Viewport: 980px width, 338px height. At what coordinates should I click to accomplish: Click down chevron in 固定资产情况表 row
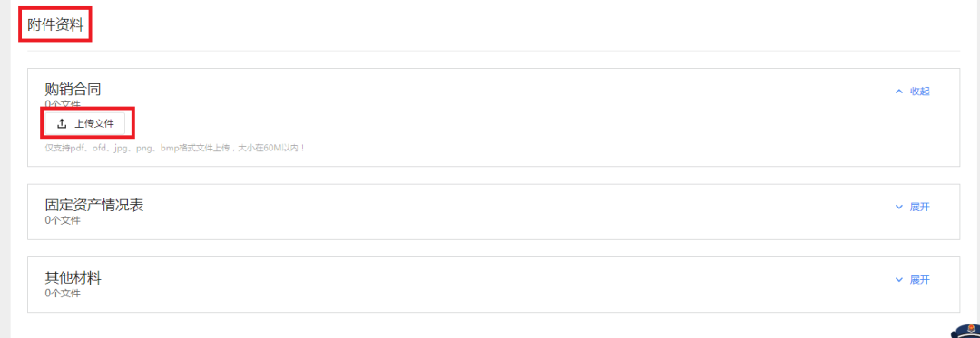pos(899,207)
